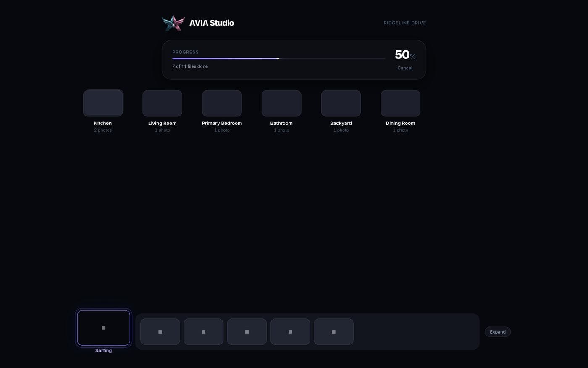Select the Primary Bedroom group thumbnail
The width and height of the screenshot is (588, 368).
[x=222, y=103]
